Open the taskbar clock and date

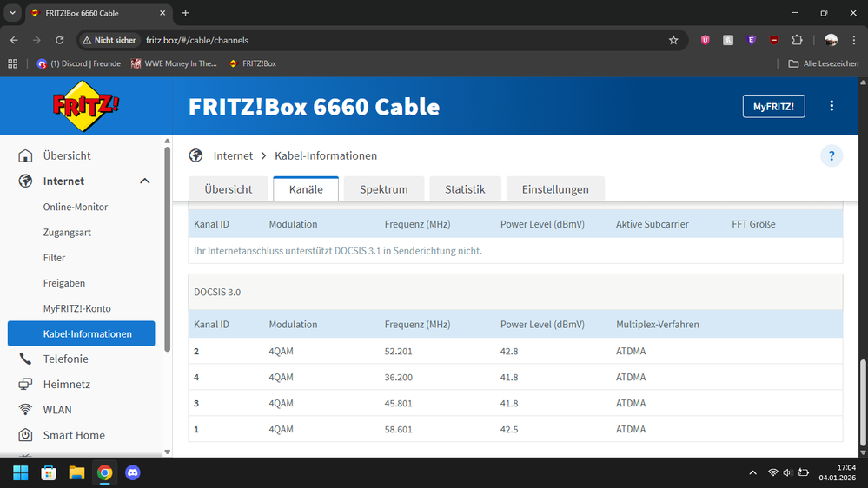837,472
